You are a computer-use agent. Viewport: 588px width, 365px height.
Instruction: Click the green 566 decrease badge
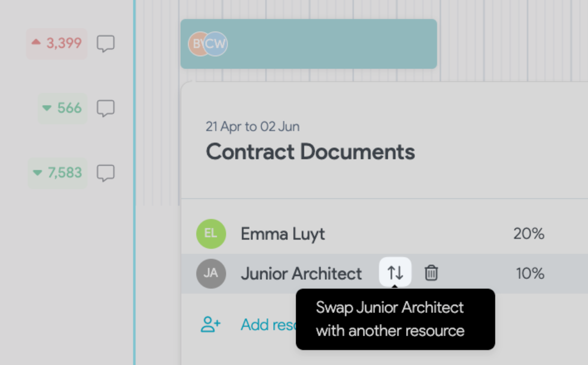tap(63, 108)
